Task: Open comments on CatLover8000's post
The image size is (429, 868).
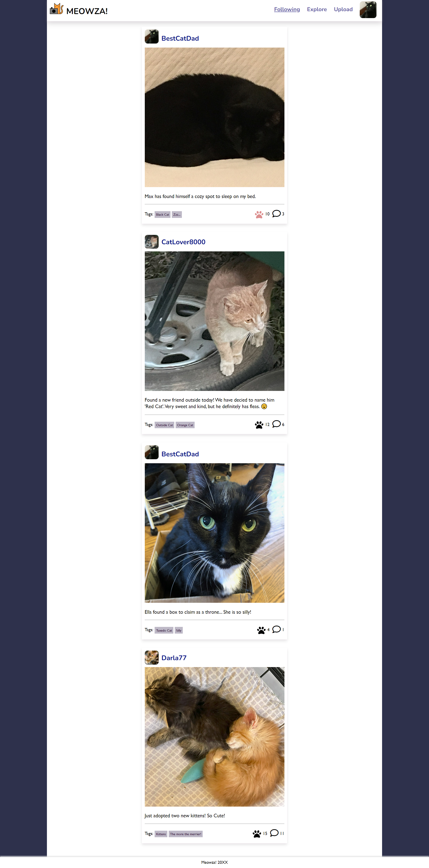Action: coord(276,424)
